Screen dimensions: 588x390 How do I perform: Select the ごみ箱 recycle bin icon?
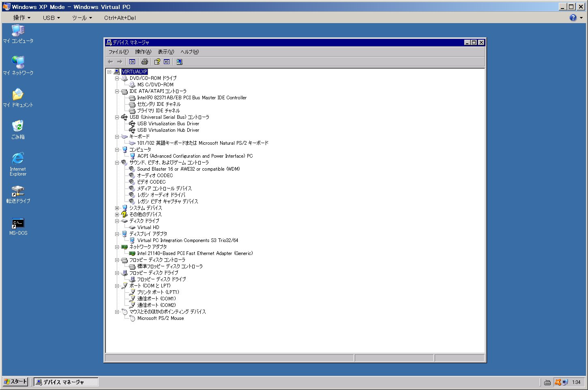(x=18, y=130)
